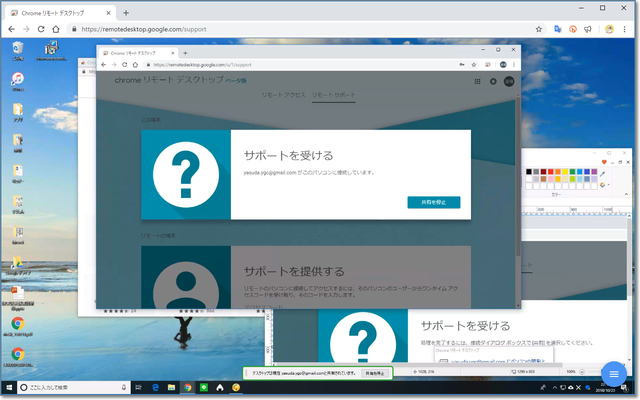The width and height of the screenshot is (640, 400).
Task: Click the blue floating menu button
Action: pyautogui.click(x=612, y=372)
